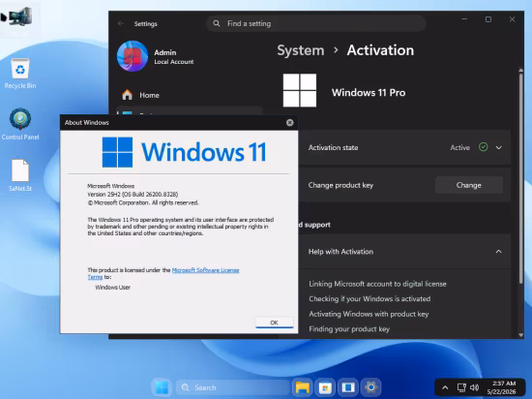This screenshot has width=532, height=399.
Task: Click the Settings gear on the taskbar
Action: click(370, 387)
